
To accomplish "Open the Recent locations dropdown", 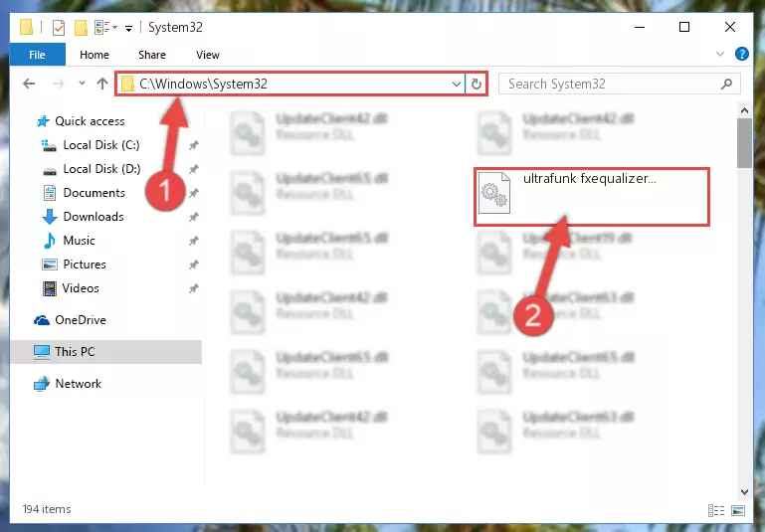I will click(x=82, y=84).
